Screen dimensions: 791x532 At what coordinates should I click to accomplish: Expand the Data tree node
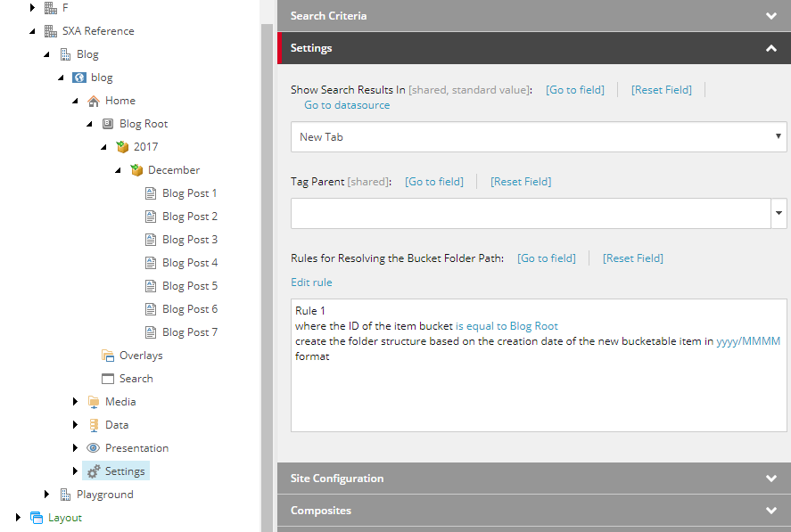[x=75, y=424]
